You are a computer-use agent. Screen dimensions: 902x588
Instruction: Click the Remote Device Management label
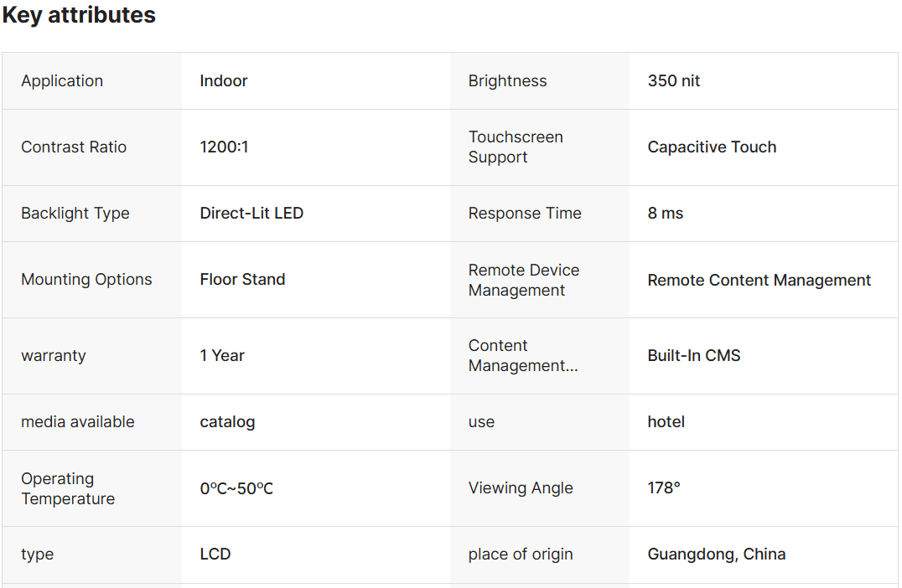coord(524,280)
